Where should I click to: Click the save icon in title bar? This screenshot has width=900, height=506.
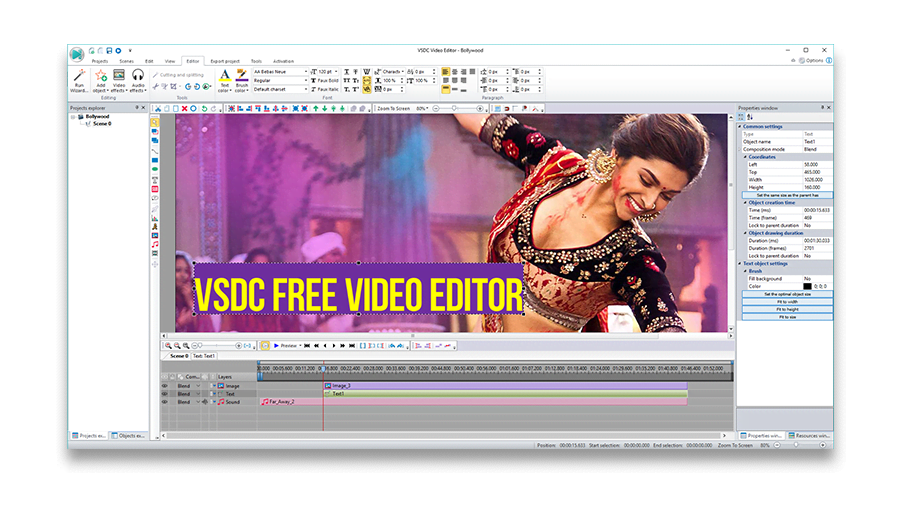point(109,50)
